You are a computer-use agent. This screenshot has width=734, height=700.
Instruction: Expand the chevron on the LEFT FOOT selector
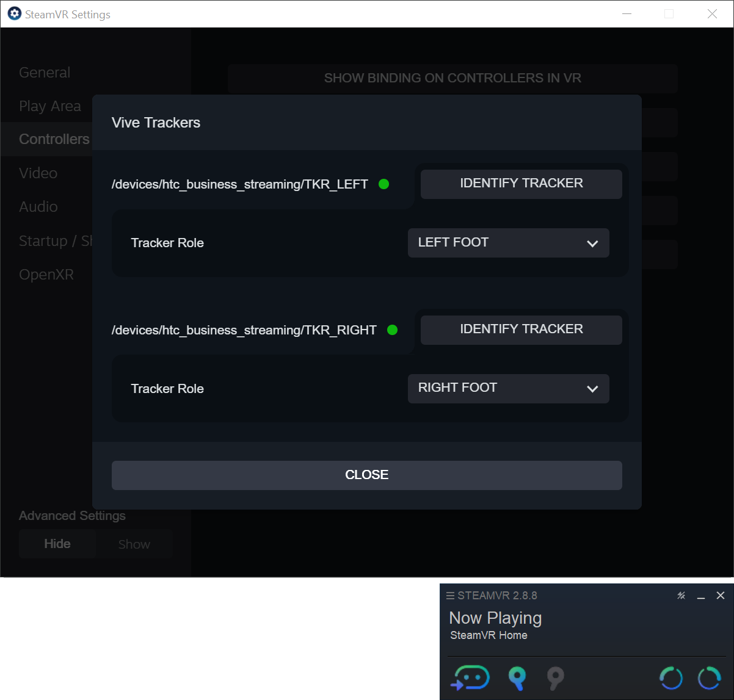pos(592,243)
